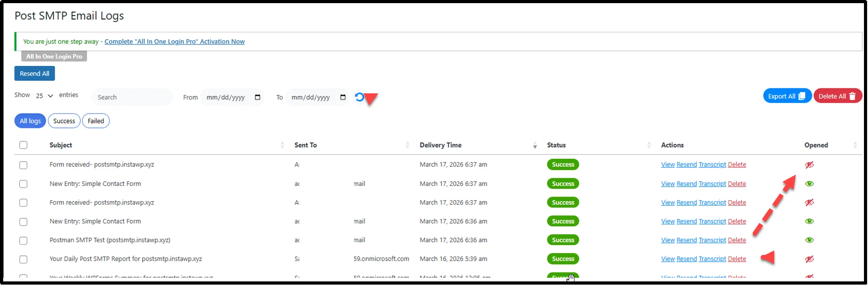
Task: Switch to the All logs filter tab
Action: point(30,121)
